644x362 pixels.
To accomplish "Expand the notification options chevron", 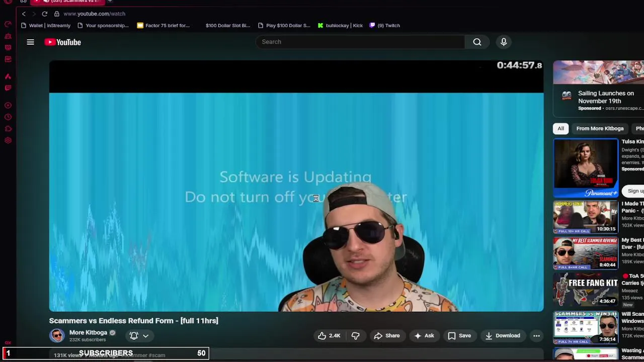I will pos(145,336).
